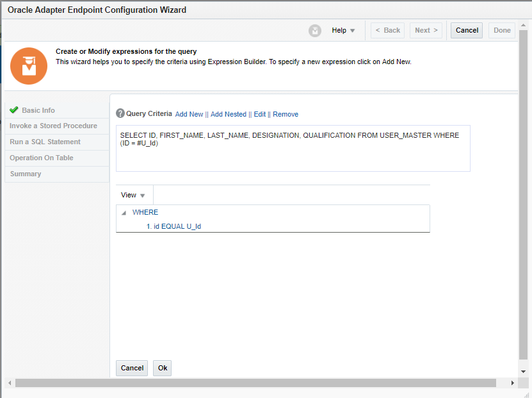Screen dimensions: 532x398
Task: Click the Next button
Action: pyautogui.click(x=426, y=30)
